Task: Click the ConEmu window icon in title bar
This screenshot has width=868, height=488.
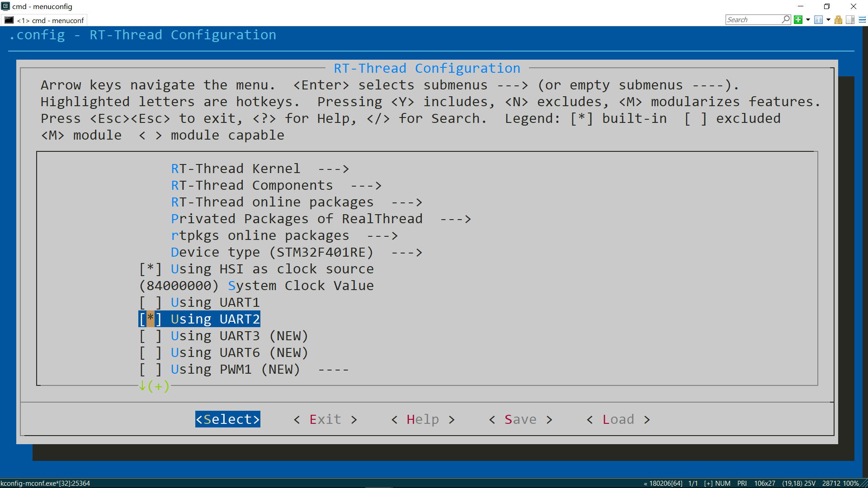Action: (x=5, y=6)
